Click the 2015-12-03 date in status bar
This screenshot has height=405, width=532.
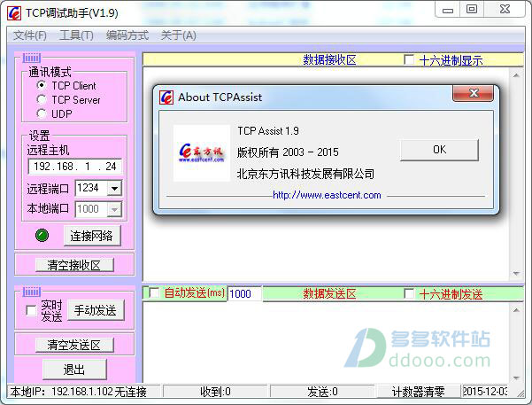tap(485, 392)
